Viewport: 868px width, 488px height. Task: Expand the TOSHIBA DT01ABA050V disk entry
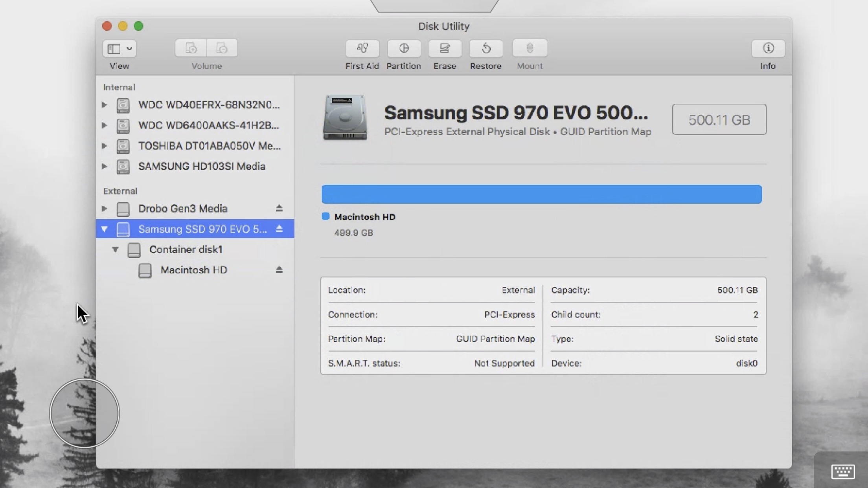(x=104, y=146)
